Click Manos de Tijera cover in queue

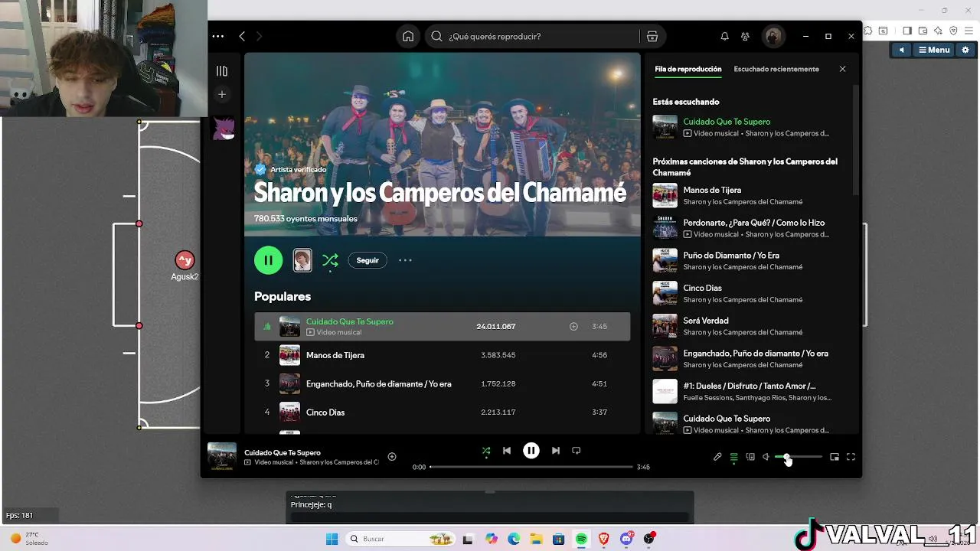(665, 195)
